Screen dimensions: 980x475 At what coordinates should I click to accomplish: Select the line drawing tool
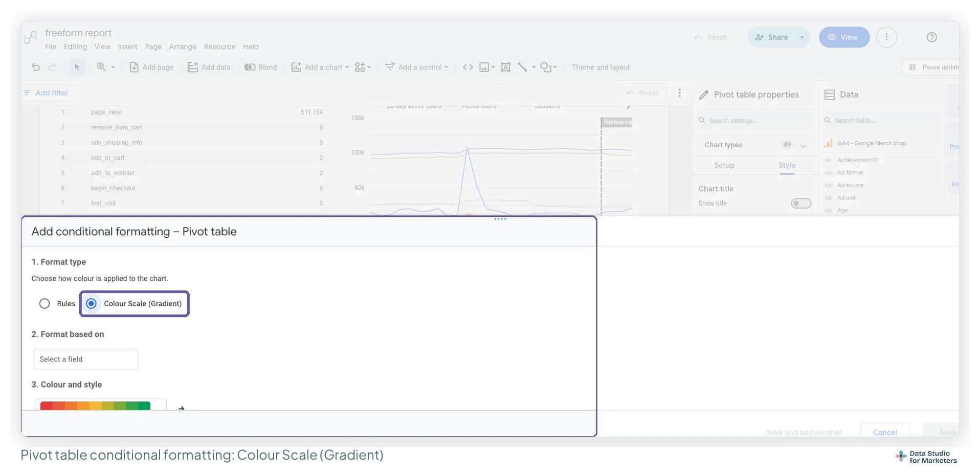pyautogui.click(x=522, y=67)
